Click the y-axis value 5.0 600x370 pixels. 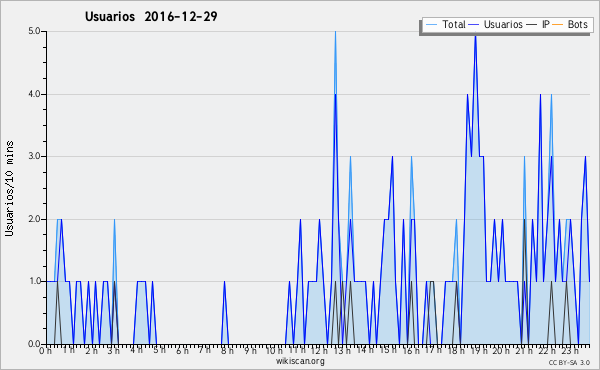[x=34, y=31]
